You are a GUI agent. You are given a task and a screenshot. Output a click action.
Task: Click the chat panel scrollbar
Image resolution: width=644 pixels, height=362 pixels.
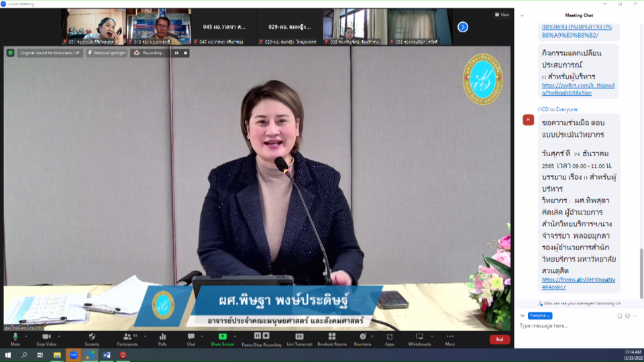pyautogui.click(x=641, y=274)
